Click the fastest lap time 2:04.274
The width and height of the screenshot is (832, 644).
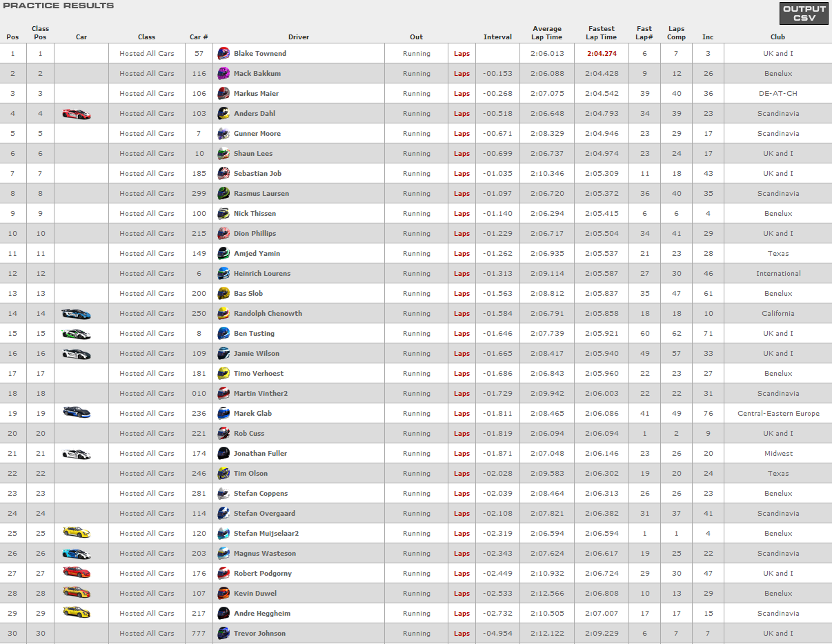click(x=602, y=54)
